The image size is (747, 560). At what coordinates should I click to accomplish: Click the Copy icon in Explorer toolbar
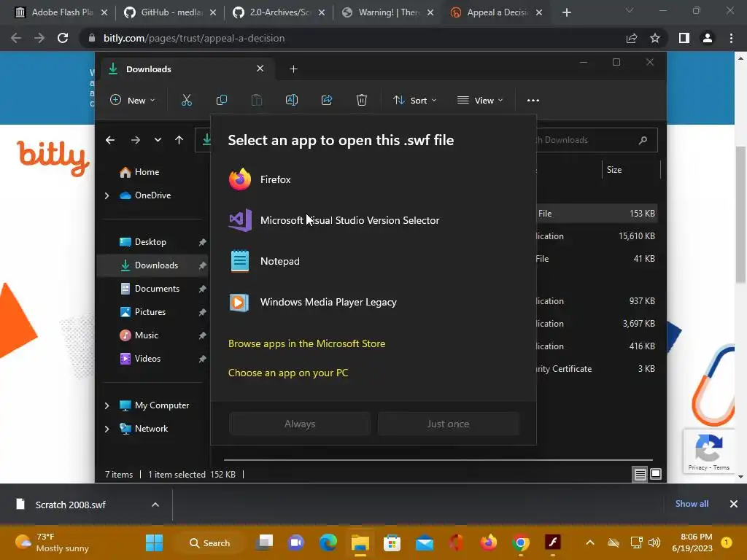pyautogui.click(x=222, y=100)
